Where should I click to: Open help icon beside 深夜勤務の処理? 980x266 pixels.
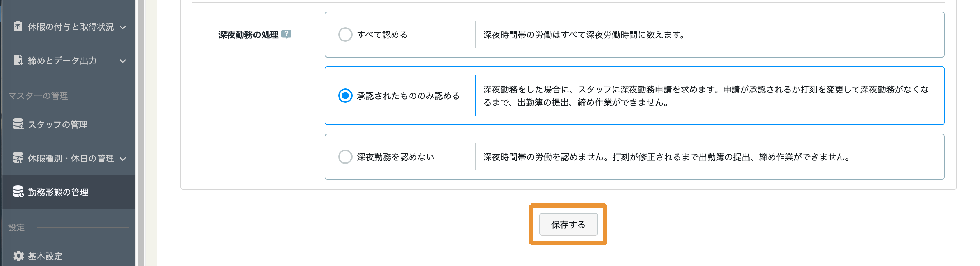tap(286, 34)
